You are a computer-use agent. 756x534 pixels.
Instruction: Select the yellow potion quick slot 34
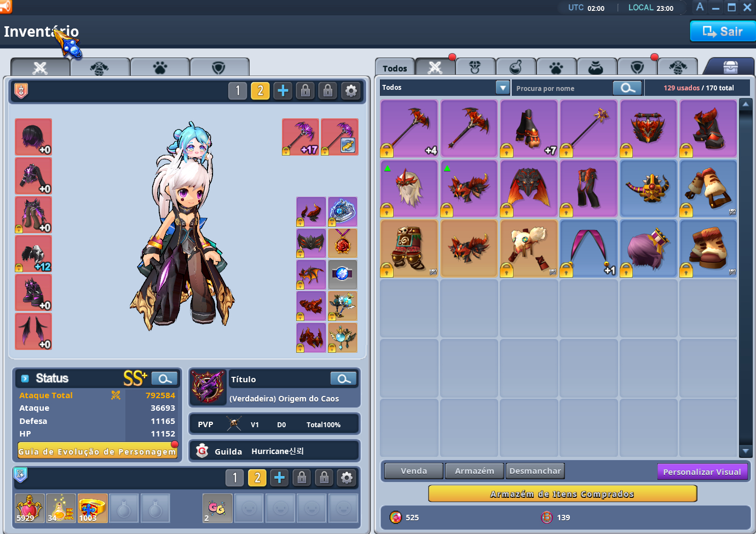[61, 508]
